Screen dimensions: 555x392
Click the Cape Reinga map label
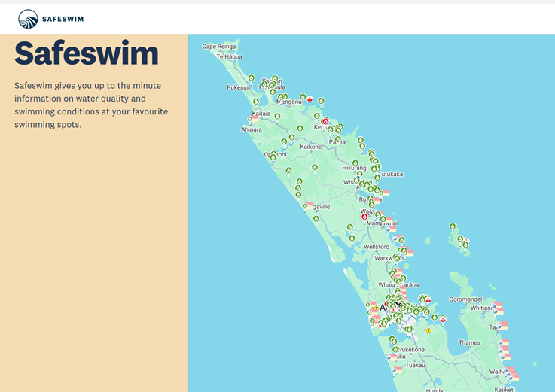tap(218, 47)
